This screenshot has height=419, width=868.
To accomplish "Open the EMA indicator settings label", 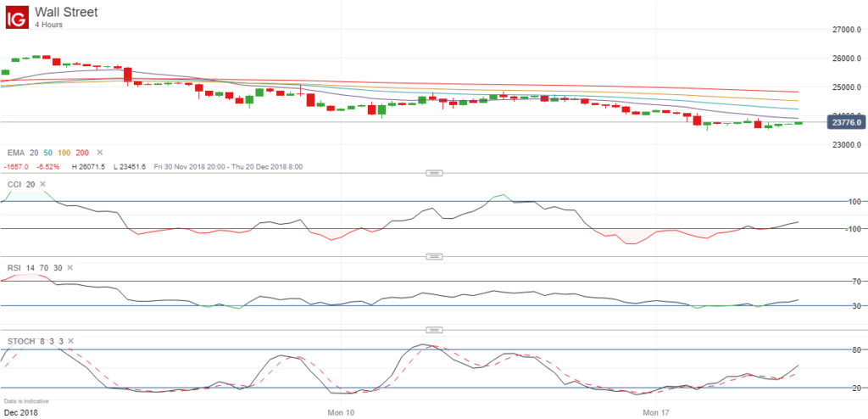I will coord(14,152).
